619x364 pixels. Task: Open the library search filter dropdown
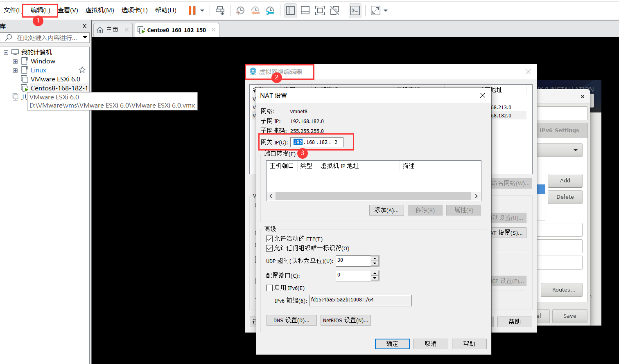[85, 38]
